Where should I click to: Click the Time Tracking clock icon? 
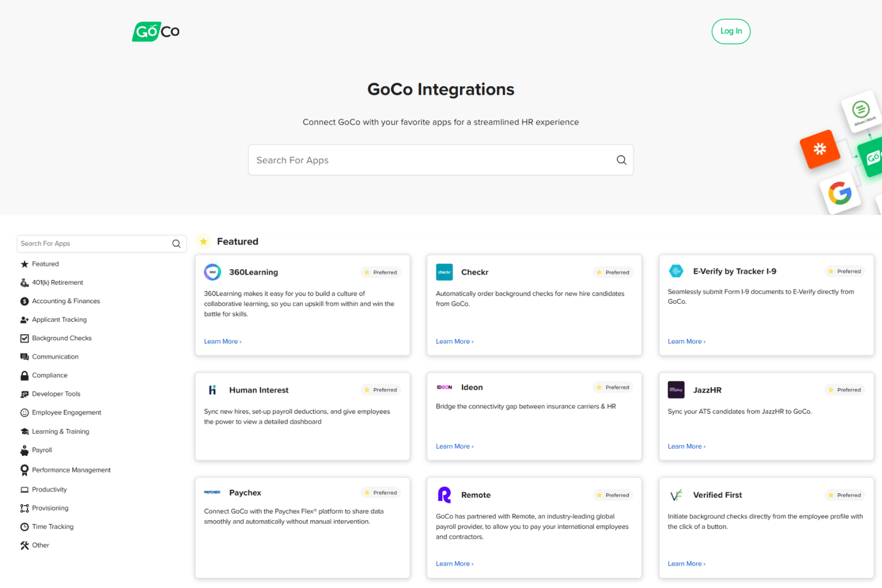coord(24,527)
